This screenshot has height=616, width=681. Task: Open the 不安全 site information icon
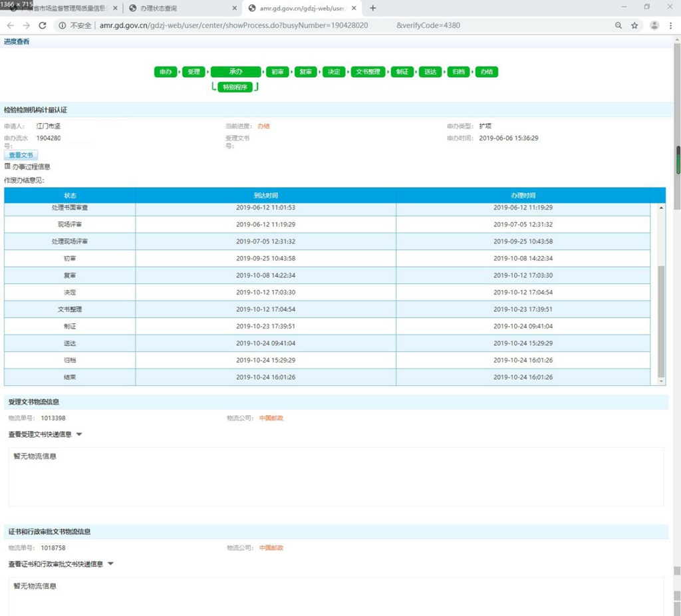click(x=62, y=25)
